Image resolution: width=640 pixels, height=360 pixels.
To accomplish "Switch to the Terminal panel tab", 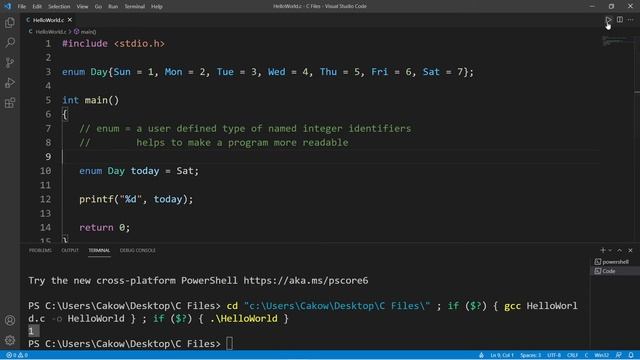I will (x=99, y=250).
